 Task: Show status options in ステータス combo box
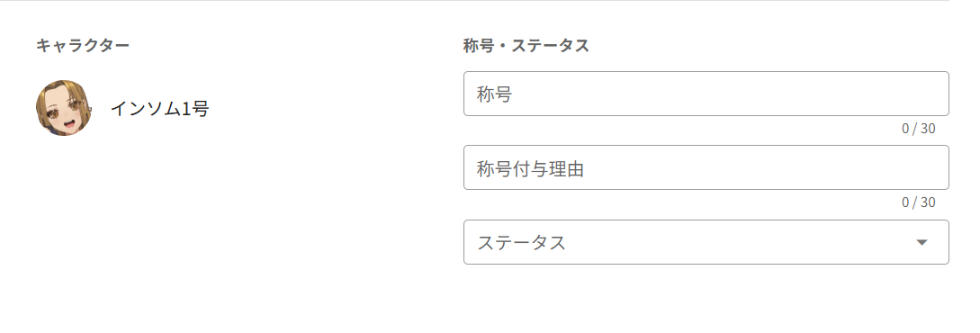(706, 242)
